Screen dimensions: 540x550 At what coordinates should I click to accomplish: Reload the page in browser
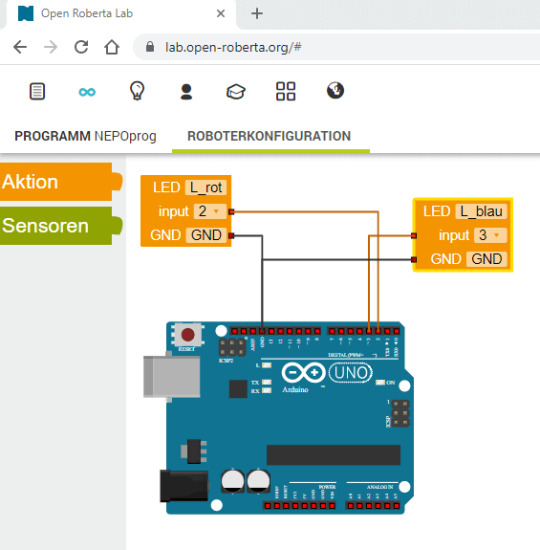pos(81,47)
